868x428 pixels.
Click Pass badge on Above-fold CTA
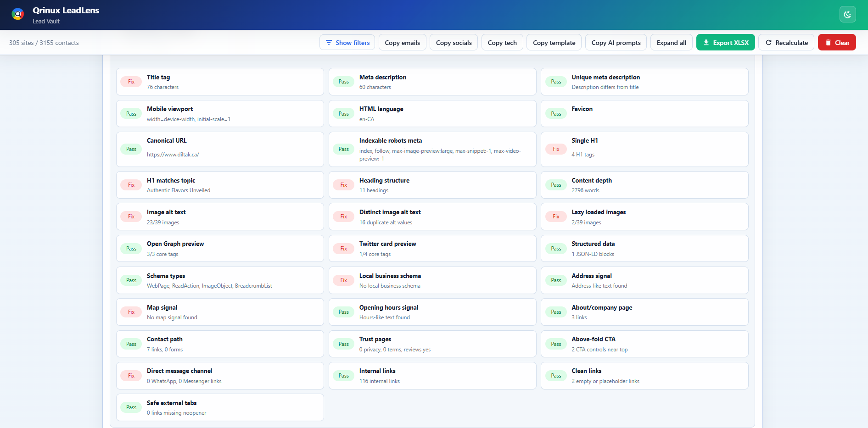[x=556, y=344]
